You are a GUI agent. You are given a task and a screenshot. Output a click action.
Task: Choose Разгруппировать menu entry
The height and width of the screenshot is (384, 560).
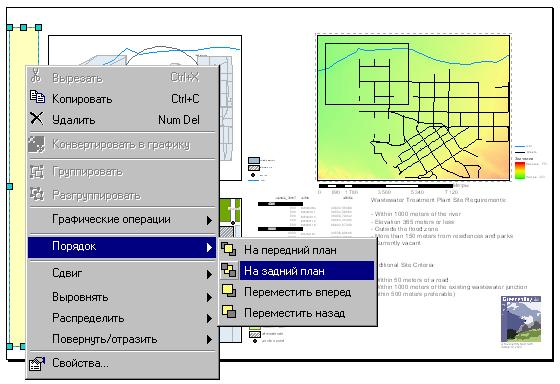[x=122, y=195]
